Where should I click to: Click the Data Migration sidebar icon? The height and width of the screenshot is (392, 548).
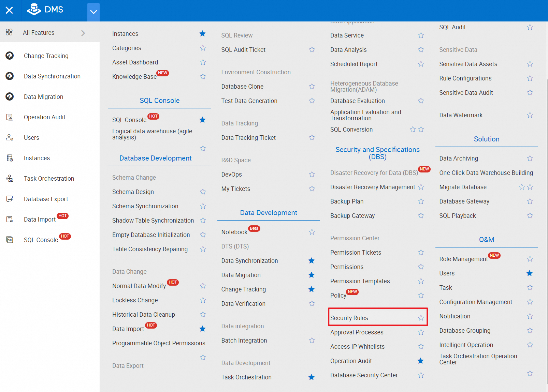[10, 96]
